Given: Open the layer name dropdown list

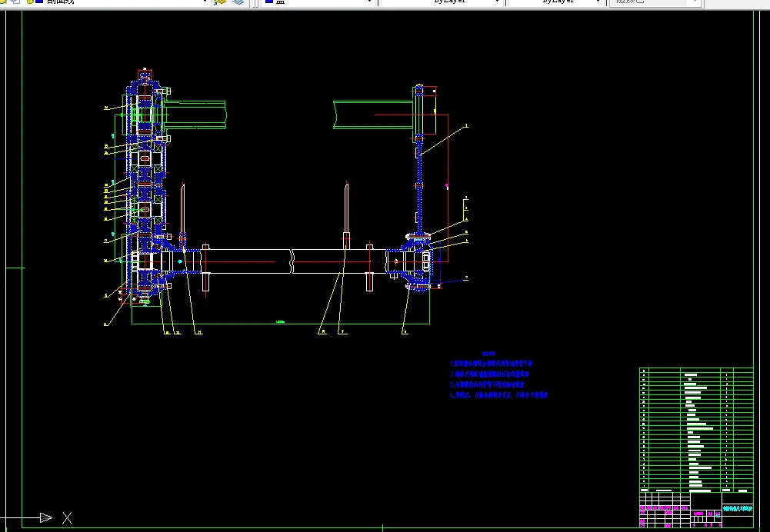Looking at the screenshot, I should [x=205, y=2].
